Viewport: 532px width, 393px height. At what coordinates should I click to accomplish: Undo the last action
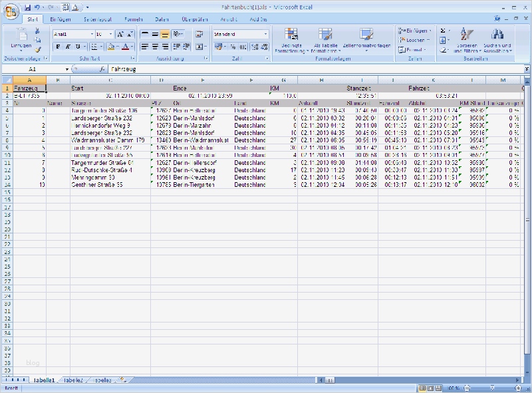[37, 7]
